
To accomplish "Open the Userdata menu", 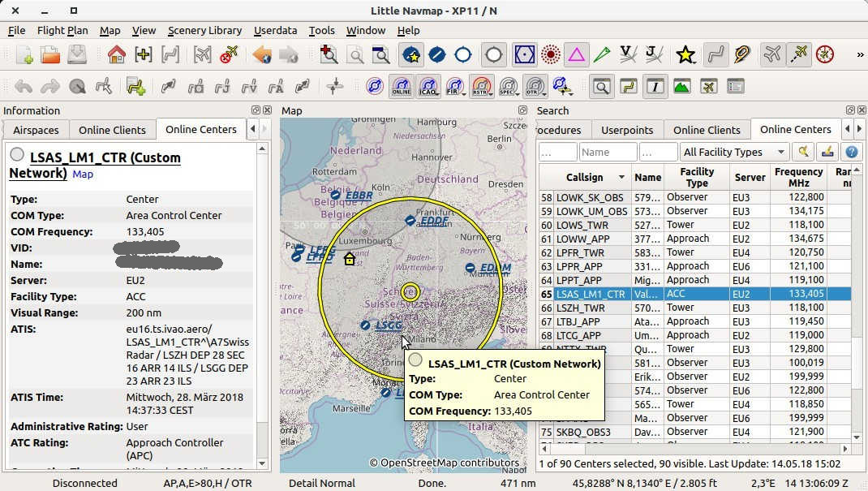I will tap(275, 31).
